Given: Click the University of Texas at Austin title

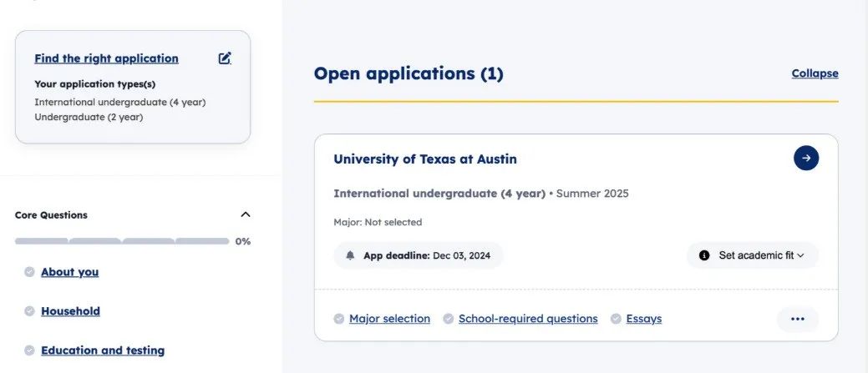Looking at the screenshot, I should point(425,159).
